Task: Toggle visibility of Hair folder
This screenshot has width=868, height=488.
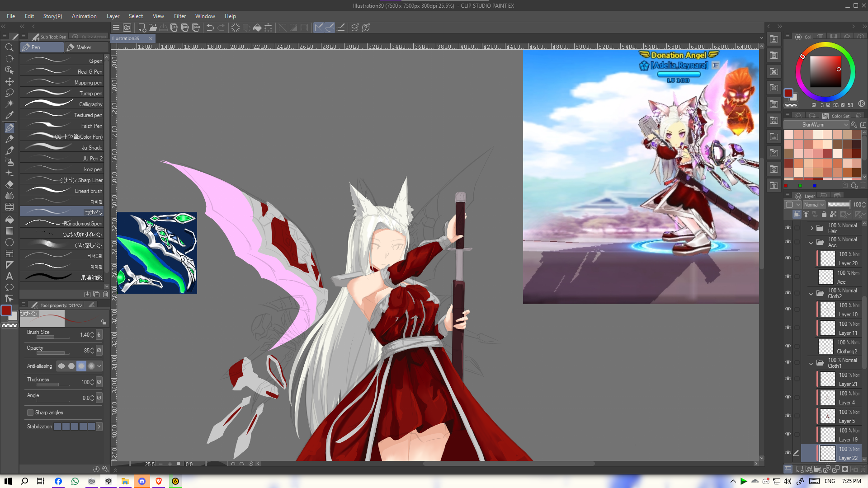Action: pyautogui.click(x=788, y=228)
